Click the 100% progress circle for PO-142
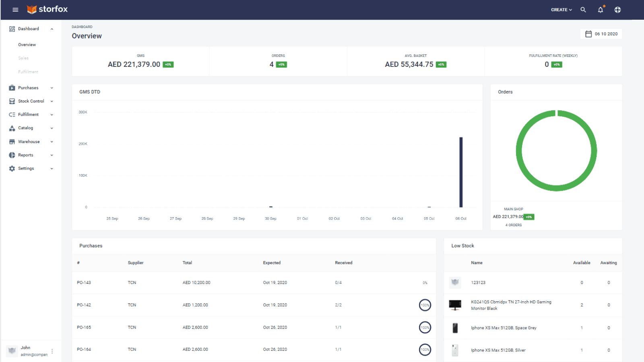Screen dimensions: 644x362 425,305
